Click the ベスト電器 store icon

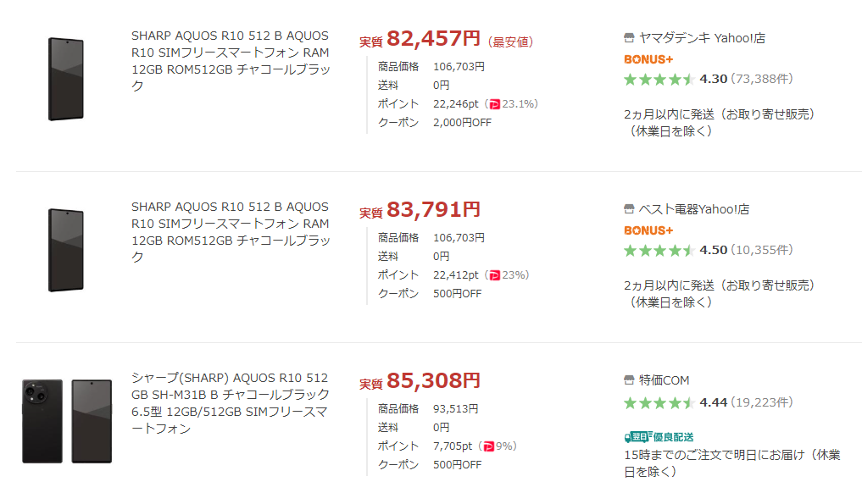click(x=628, y=209)
